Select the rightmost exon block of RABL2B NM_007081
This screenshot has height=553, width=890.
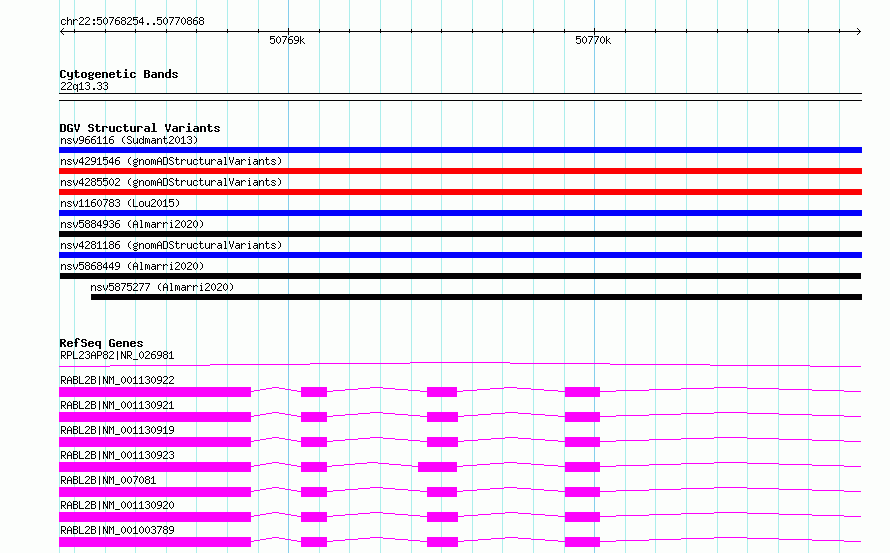point(582,492)
